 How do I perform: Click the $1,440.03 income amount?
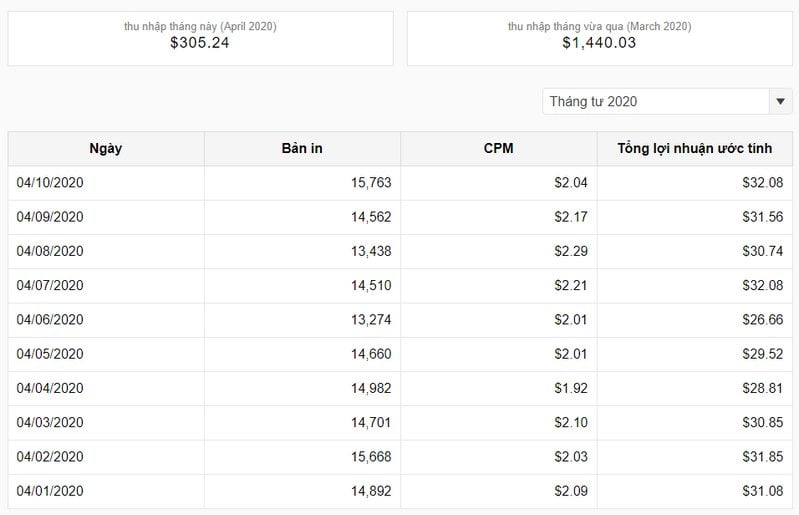point(599,43)
